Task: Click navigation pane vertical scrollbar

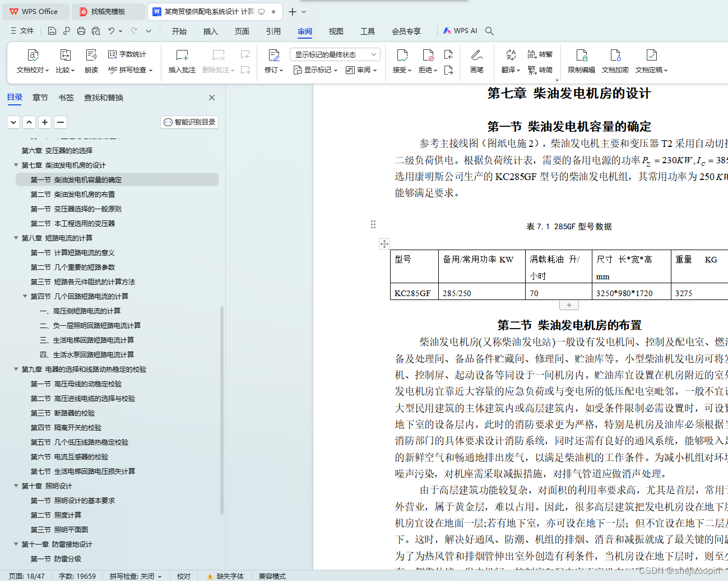Action: pos(222,409)
